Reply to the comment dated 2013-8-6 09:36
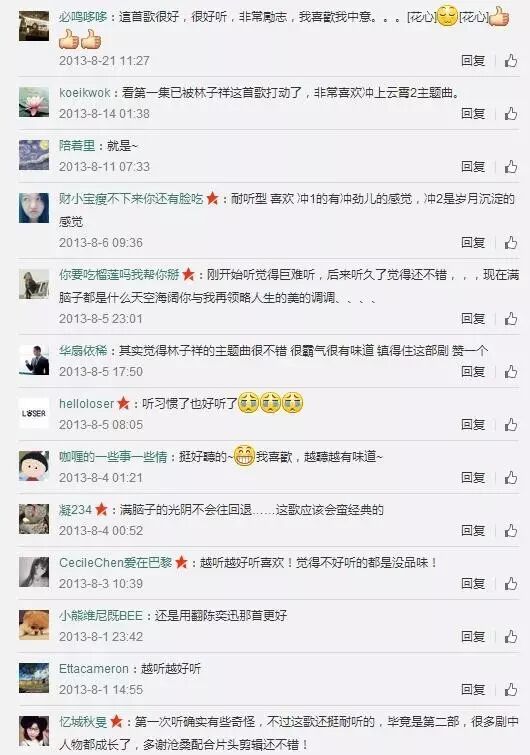Image resolution: width=530 pixels, height=755 pixels. click(473, 243)
